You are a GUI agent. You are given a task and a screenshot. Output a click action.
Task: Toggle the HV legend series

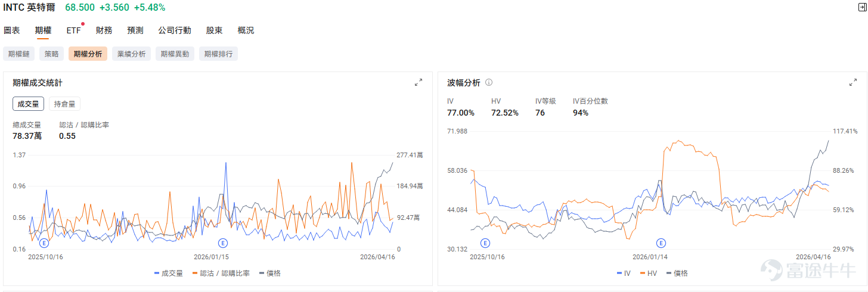pos(648,273)
